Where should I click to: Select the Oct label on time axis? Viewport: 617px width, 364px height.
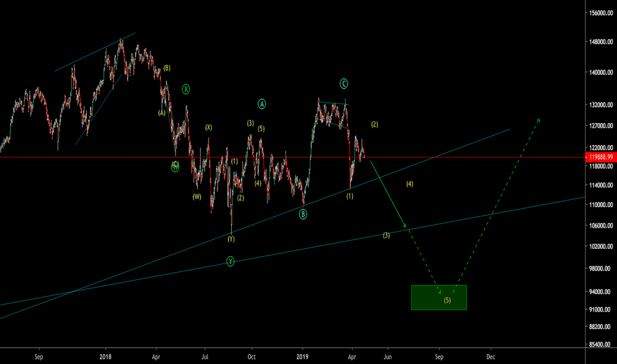(252, 357)
